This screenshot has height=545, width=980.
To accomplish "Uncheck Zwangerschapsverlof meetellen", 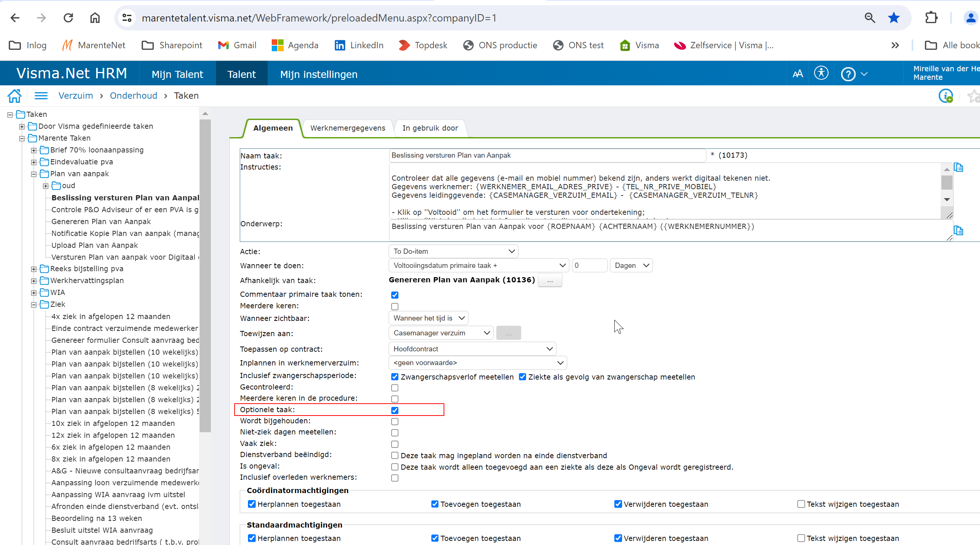I will coord(395,377).
